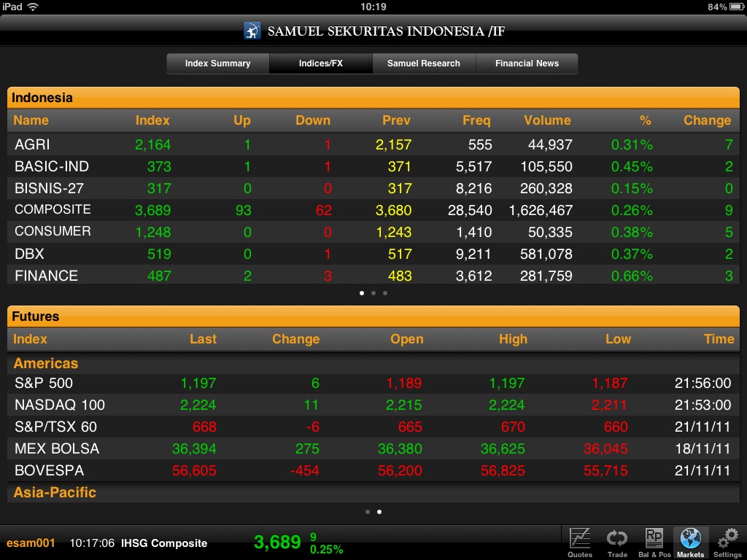Select second page dot of Futures table
The height and width of the screenshot is (560, 747).
[x=379, y=512]
